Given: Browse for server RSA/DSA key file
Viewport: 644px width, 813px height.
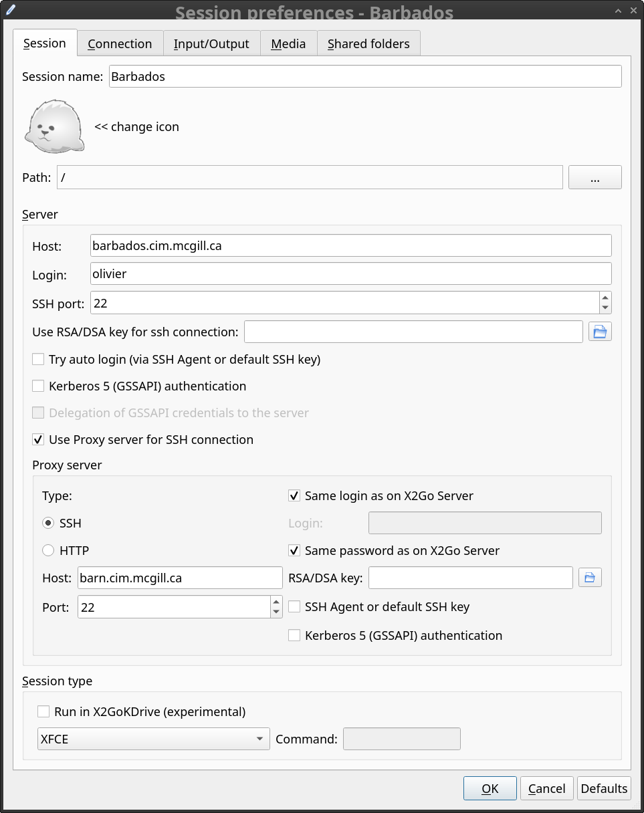Looking at the screenshot, I should click(x=600, y=332).
